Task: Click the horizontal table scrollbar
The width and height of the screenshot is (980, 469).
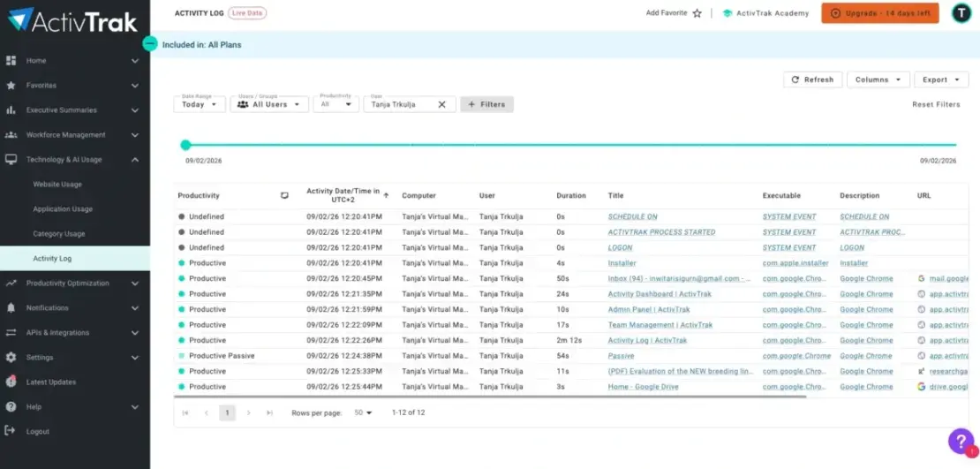Action: tap(490, 396)
